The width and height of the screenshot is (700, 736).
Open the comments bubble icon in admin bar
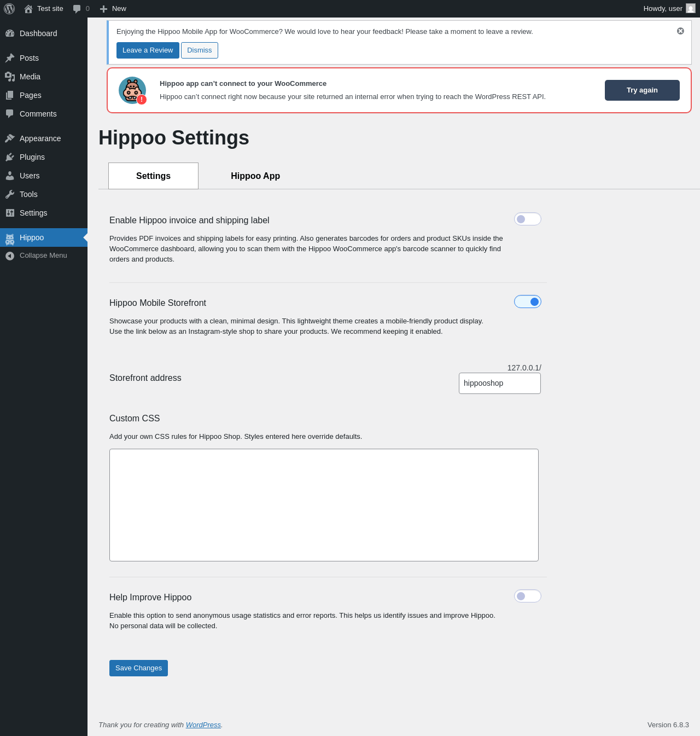(77, 9)
